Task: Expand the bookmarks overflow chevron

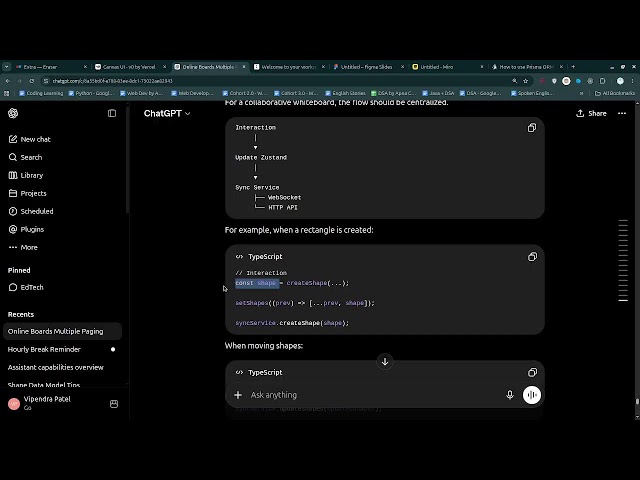Action: tap(581, 93)
